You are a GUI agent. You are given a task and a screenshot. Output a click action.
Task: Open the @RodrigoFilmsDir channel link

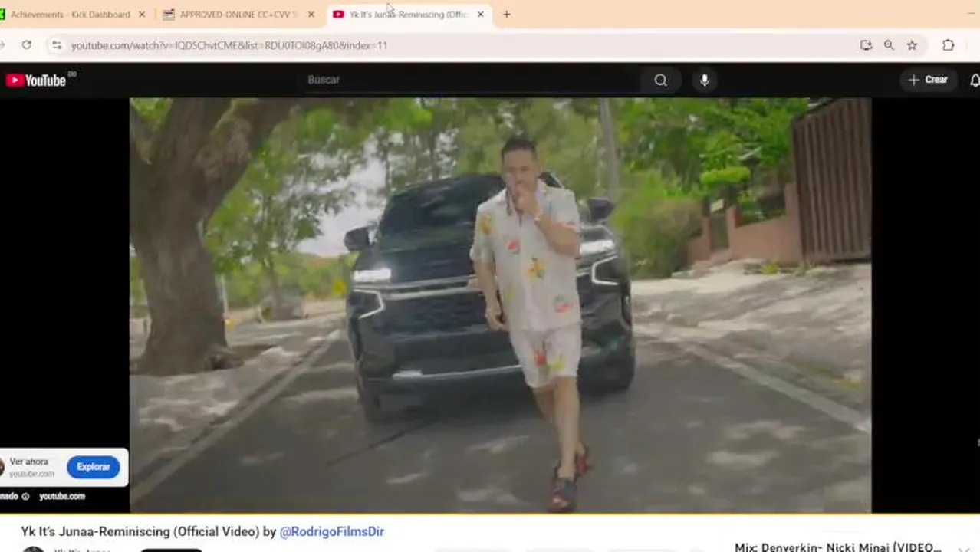point(331,531)
